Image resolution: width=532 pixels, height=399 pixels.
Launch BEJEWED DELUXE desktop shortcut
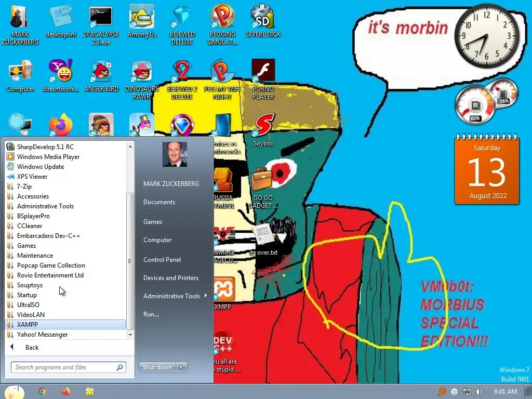point(182,25)
